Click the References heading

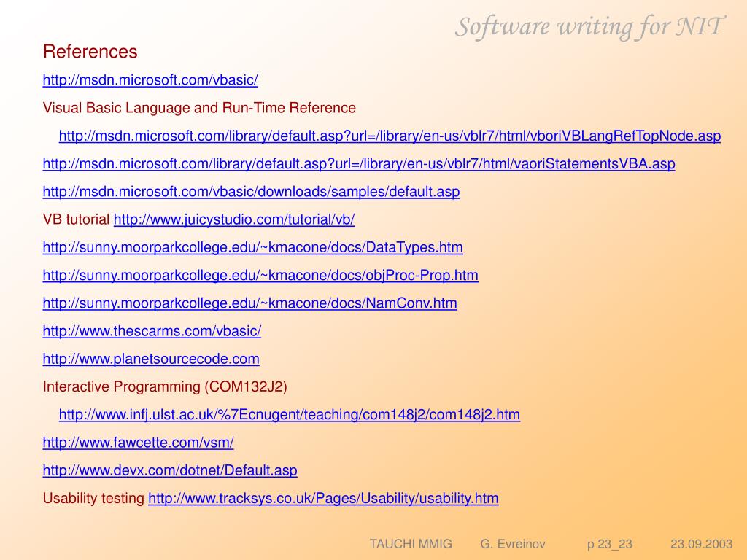[x=90, y=52]
